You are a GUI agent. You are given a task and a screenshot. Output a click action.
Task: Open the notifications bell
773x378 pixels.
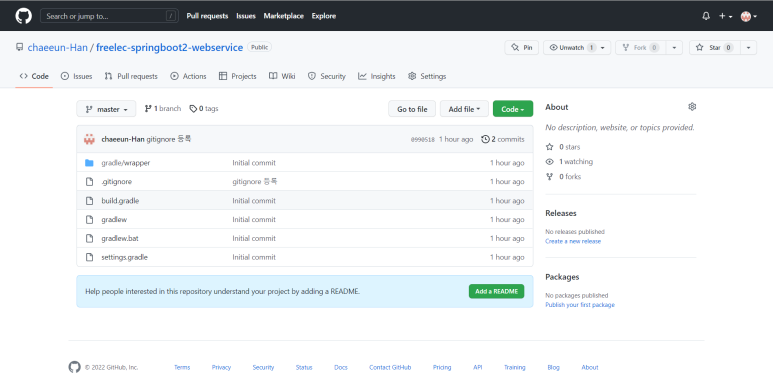(x=706, y=16)
